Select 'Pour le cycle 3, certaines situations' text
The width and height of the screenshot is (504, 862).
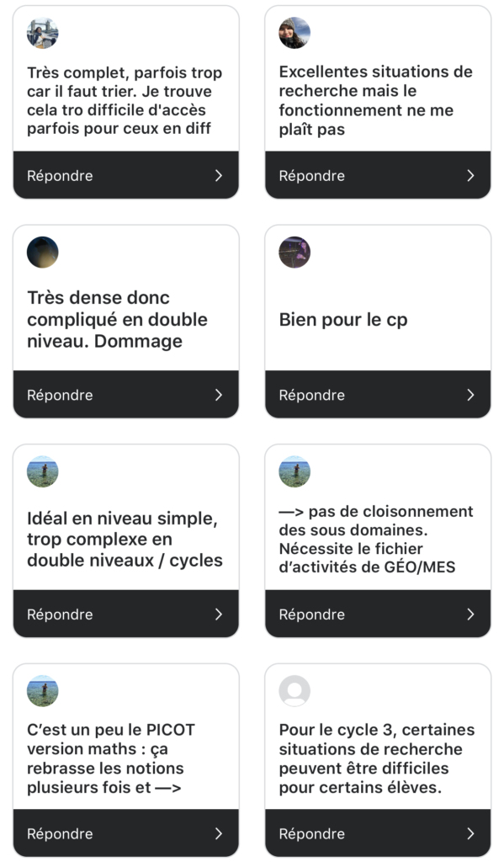click(377, 758)
